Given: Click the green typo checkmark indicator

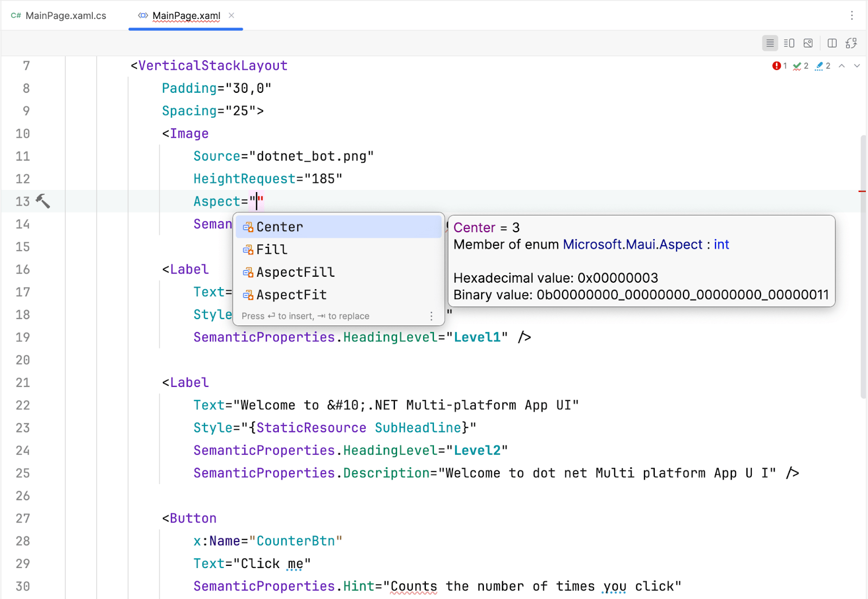Looking at the screenshot, I should tap(797, 66).
